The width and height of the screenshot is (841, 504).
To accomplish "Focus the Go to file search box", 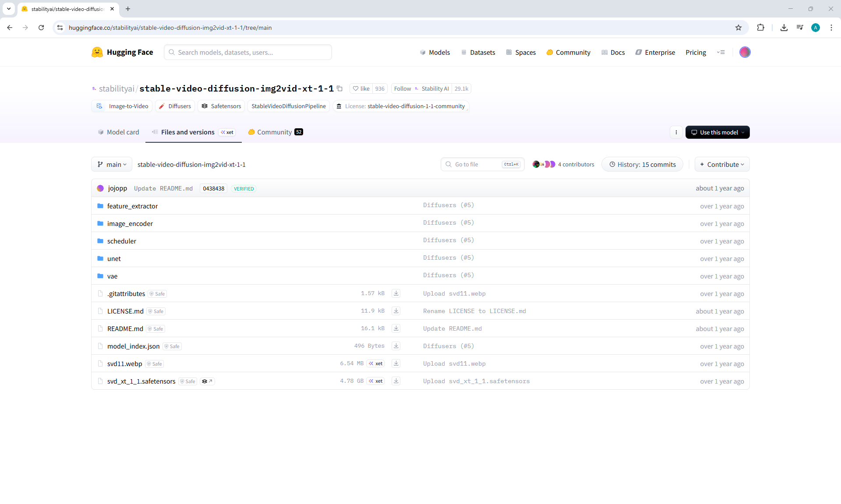I will pyautogui.click(x=482, y=164).
